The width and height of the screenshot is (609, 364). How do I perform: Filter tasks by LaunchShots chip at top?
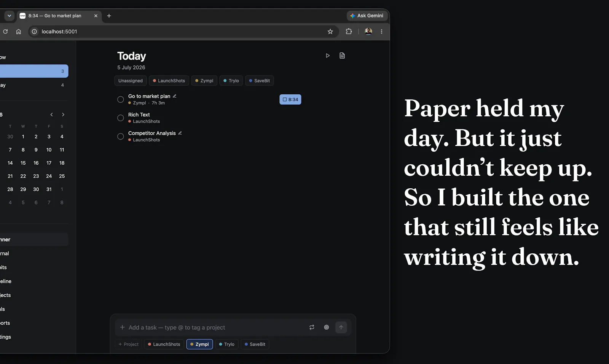click(169, 81)
